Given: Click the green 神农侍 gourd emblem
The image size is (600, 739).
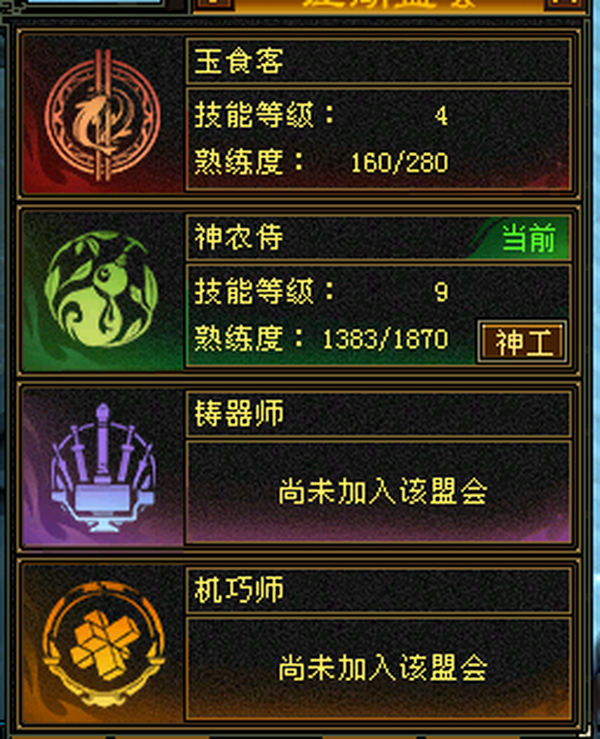Looking at the screenshot, I should 101,290.
